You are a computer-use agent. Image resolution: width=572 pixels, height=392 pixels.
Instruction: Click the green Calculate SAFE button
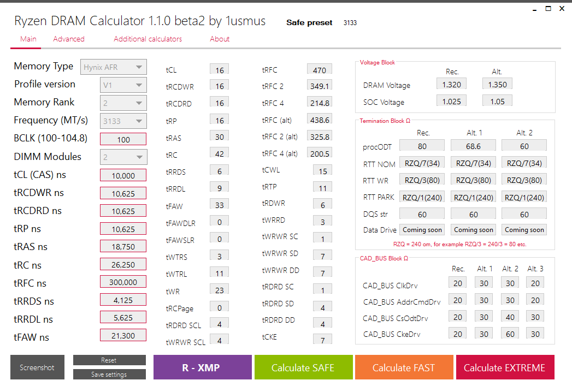click(304, 367)
